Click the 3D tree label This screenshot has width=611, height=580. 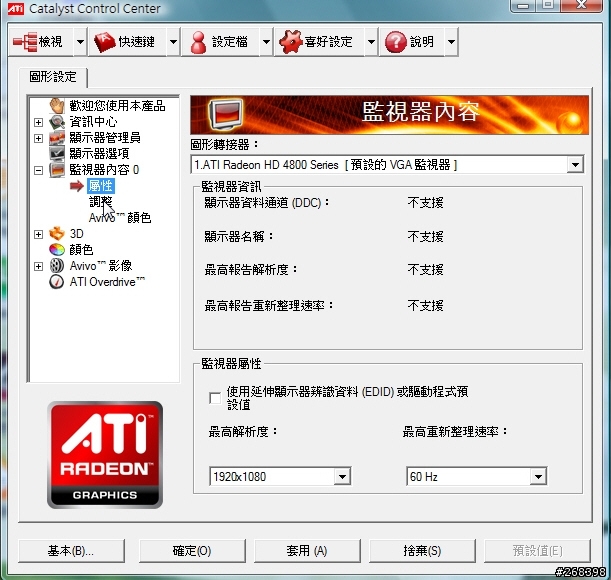(76, 233)
